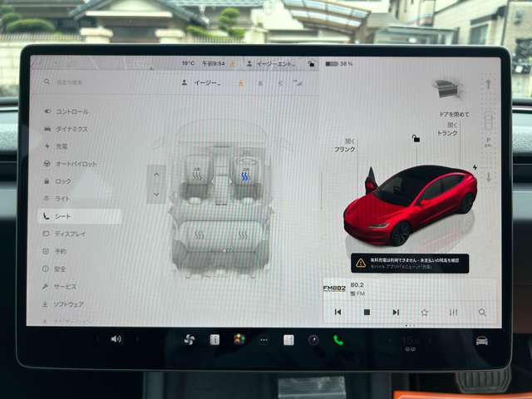Tap the connectivity signal icon in settings header

point(298,82)
